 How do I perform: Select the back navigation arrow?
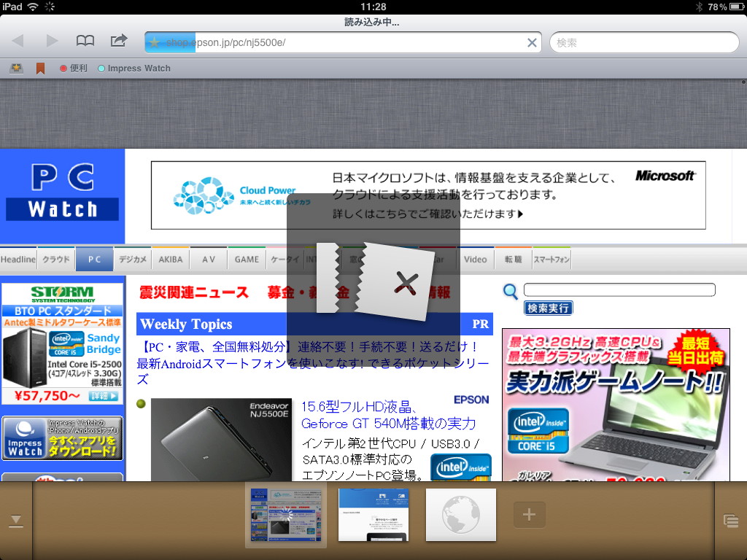18,42
